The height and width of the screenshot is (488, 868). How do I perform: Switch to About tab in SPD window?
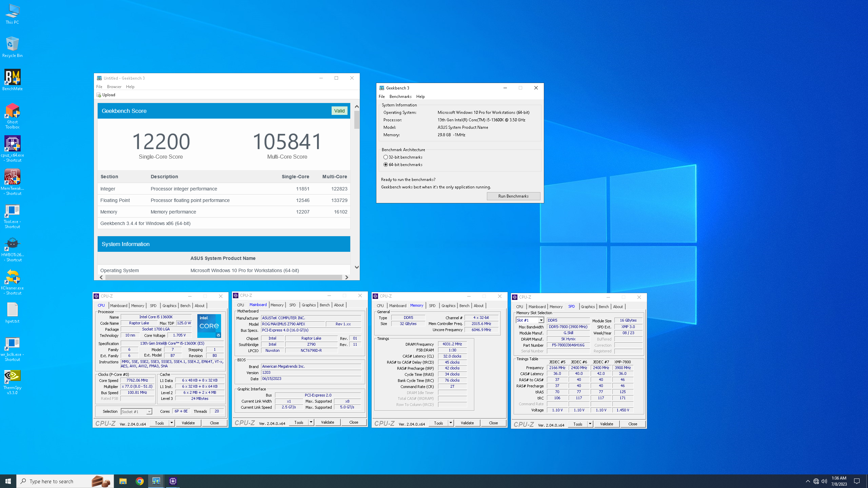click(618, 307)
